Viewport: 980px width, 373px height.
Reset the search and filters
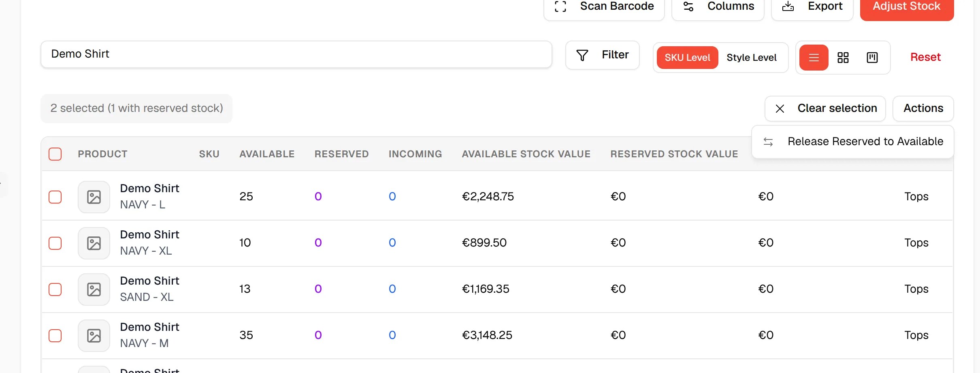[x=925, y=57]
